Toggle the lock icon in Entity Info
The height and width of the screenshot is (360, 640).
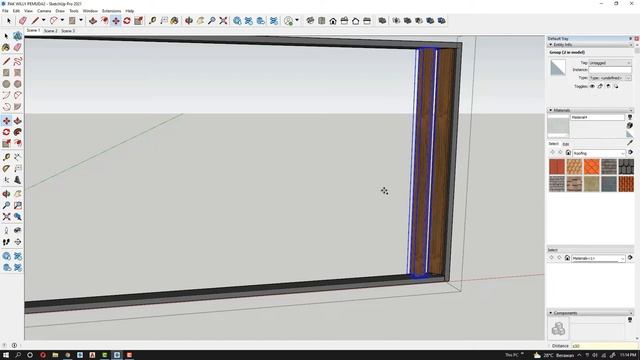[600, 86]
